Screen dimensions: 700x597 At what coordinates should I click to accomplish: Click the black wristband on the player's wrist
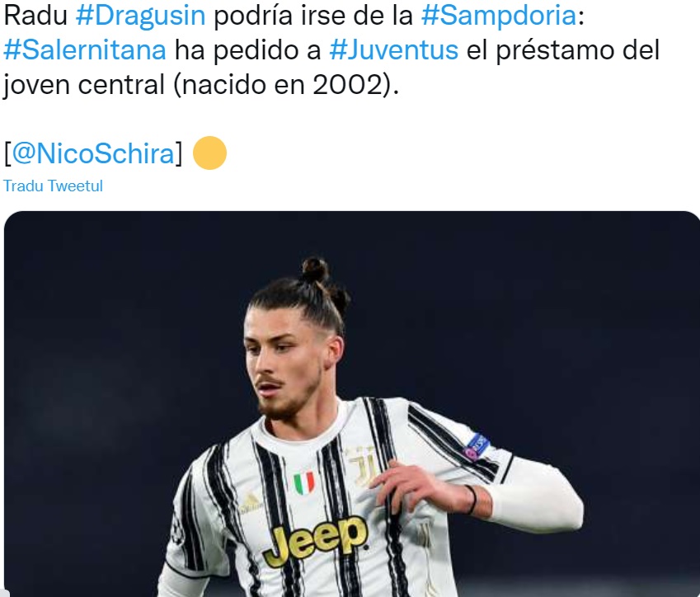(x=472, y=499)
